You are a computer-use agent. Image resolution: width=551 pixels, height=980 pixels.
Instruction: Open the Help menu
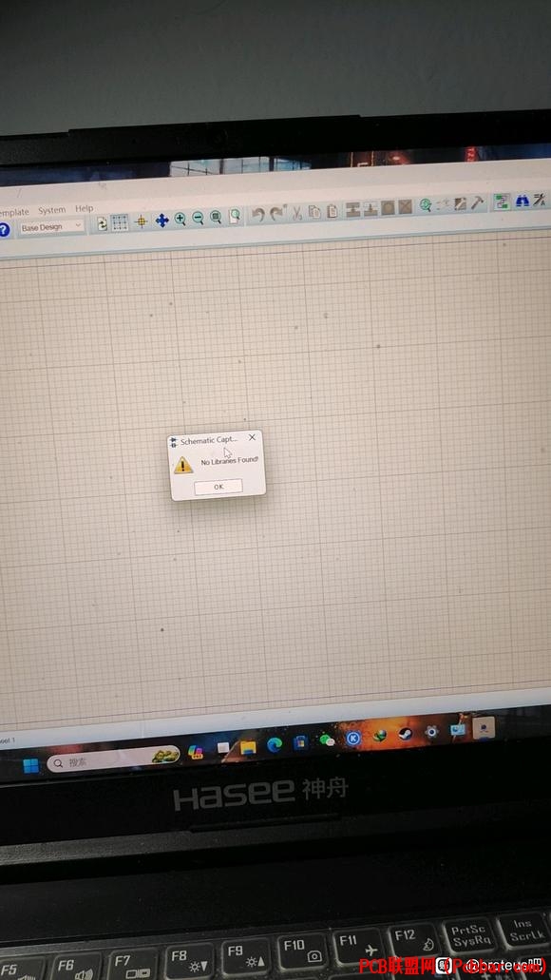(x=85, y=209)
